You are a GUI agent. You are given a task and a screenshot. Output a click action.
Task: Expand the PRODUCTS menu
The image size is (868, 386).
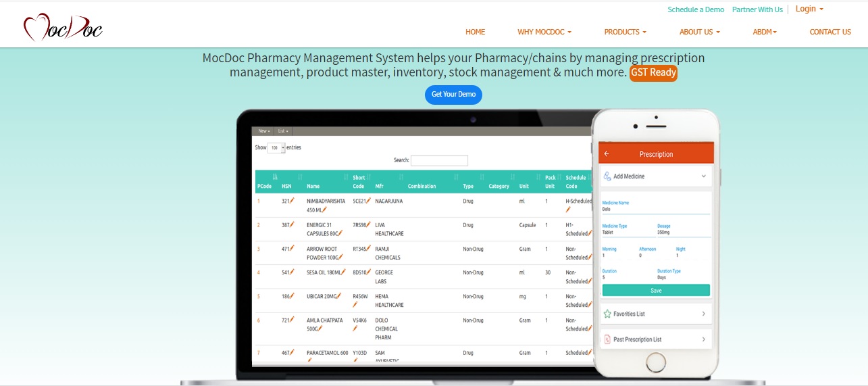625,32
